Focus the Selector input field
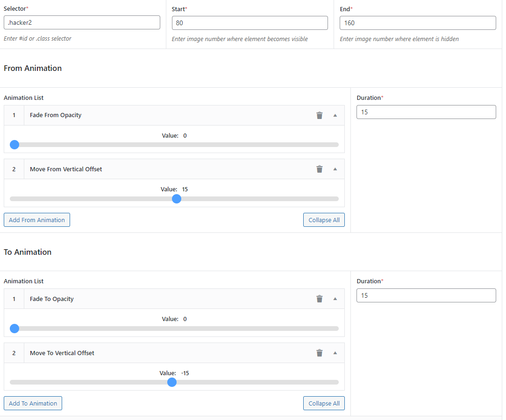This screenshot has width=506, height=420. pyautogui.click(x=82, y=22)
